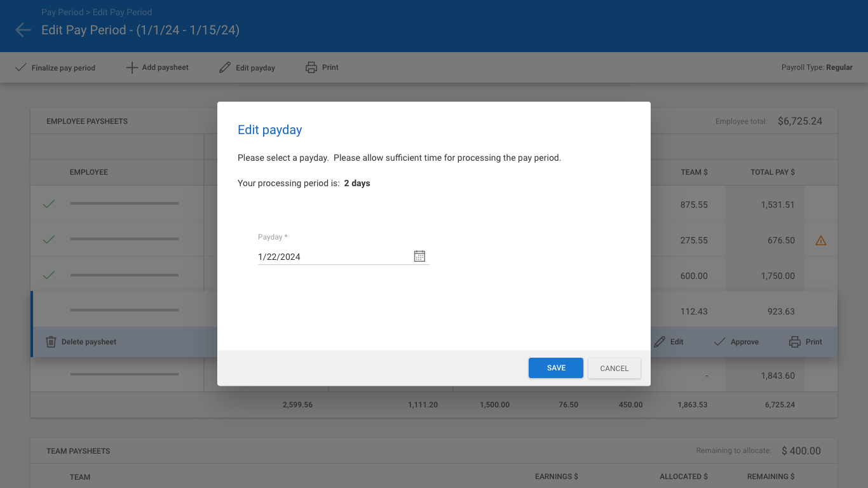Viewport: 868px width, 488px height.
Task: Click the EARNINGS $ column header
Action: click(x=557, y=477)
